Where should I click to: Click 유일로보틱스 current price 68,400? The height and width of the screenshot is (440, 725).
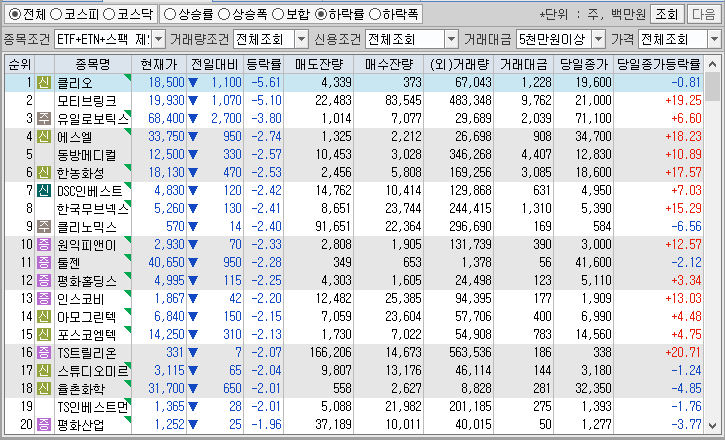pos(166,119)
